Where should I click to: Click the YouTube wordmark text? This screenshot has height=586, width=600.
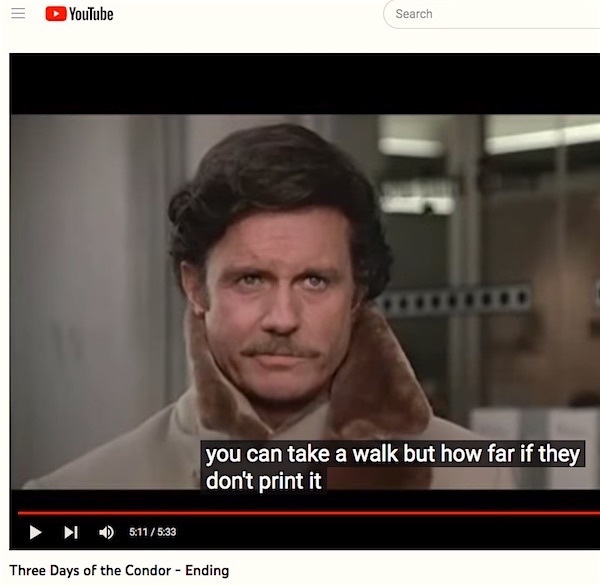91,14
